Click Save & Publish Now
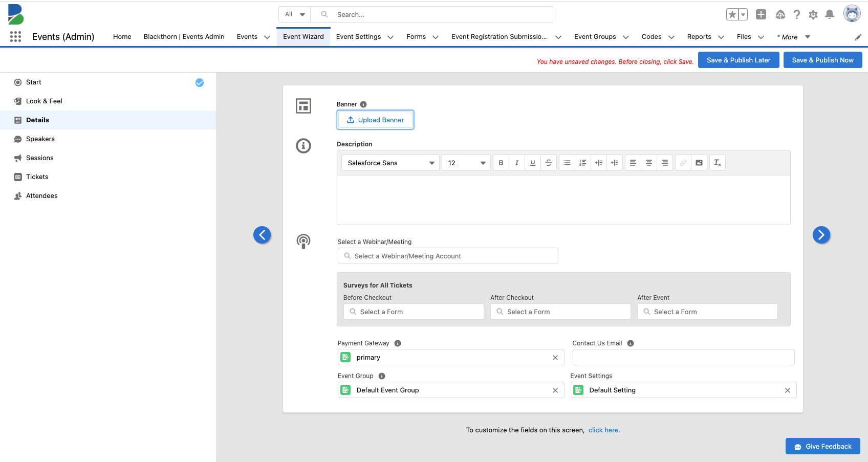Image resolution: width=868 pixels, height=462 pixels. 823,60
